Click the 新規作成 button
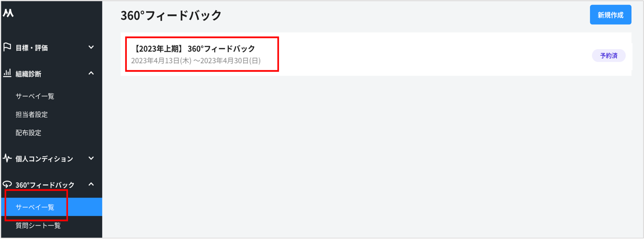Viewport: 644px width, 240px height. pos(611,15)
